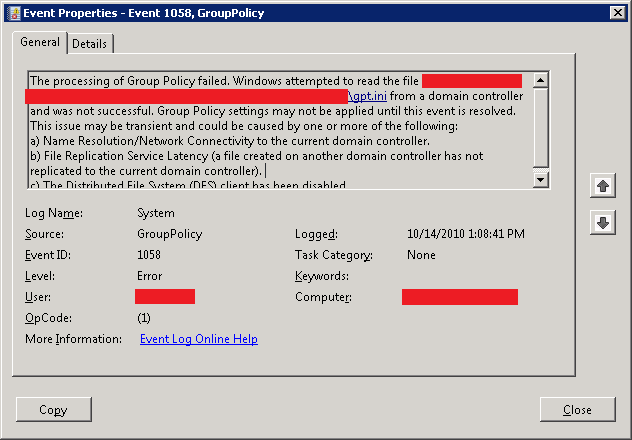Click the Level value Error
This screenshot has height=440, width=632.
[x=150, y=276]
